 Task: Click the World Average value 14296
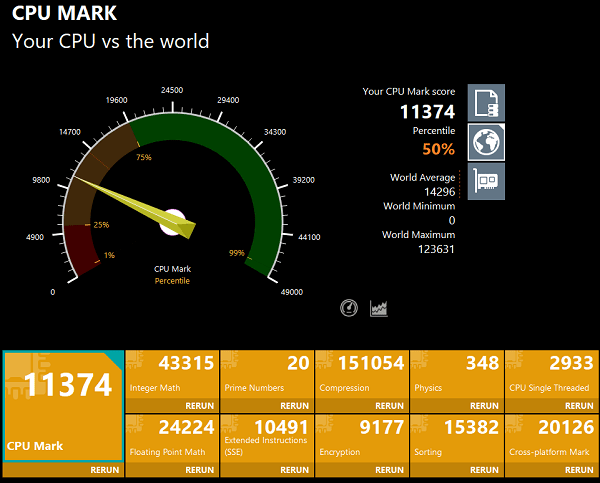coord(440,192)
